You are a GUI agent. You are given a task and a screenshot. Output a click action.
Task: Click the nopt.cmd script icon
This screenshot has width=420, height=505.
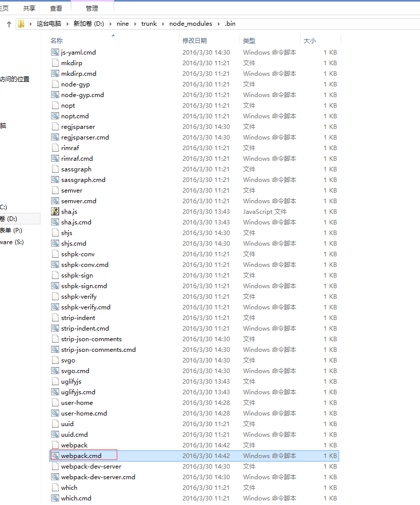point(55,116)
